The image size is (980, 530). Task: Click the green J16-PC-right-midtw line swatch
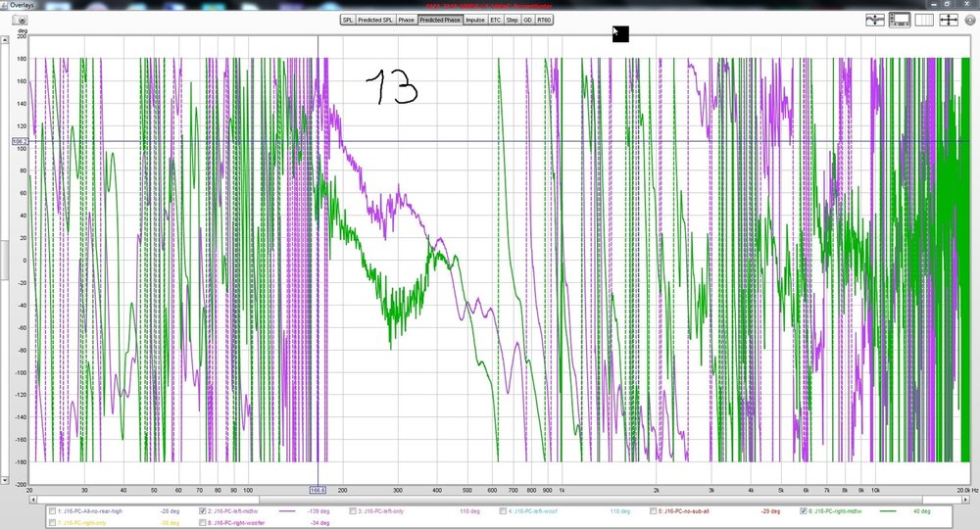pos(888,511)
